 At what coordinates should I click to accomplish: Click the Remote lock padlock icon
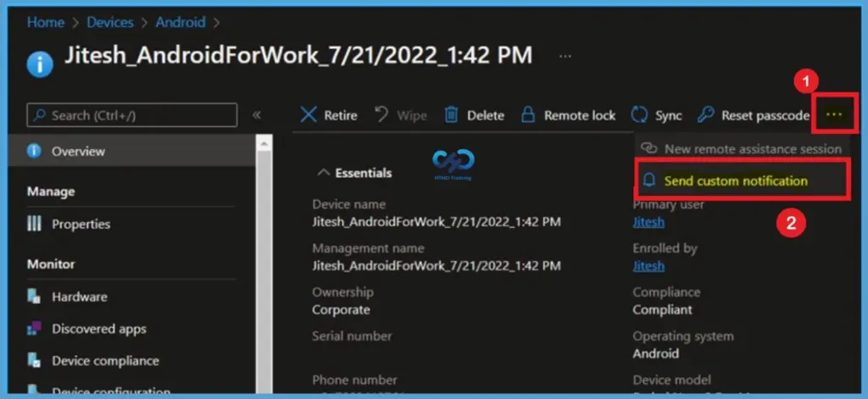click(x=529, y=114)
